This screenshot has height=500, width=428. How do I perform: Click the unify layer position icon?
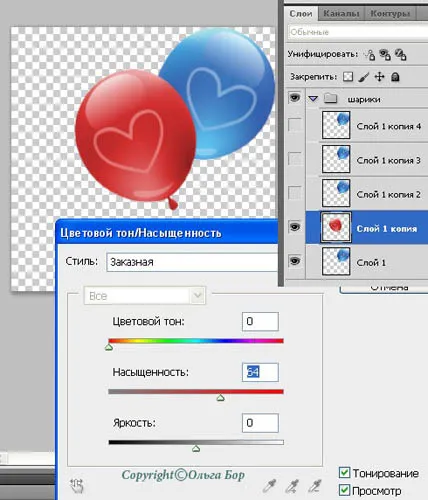tap(369, 55)
